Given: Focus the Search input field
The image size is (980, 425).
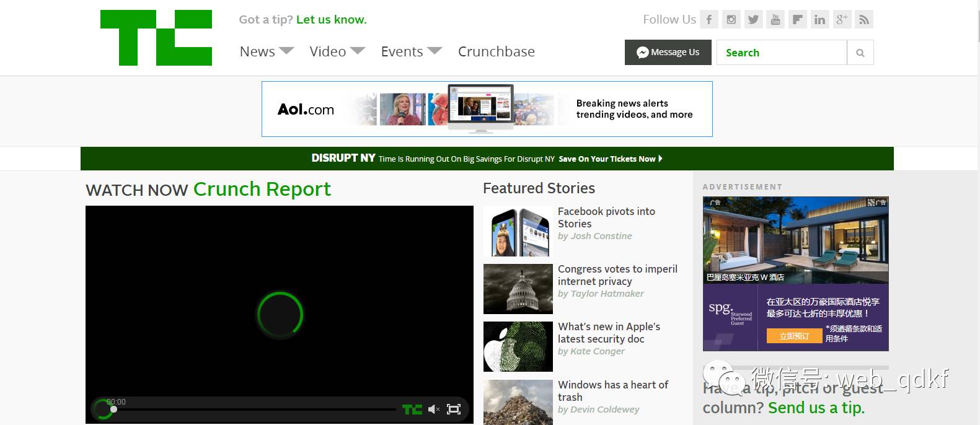Looking at the screenshot, I should tap(782, 53).
